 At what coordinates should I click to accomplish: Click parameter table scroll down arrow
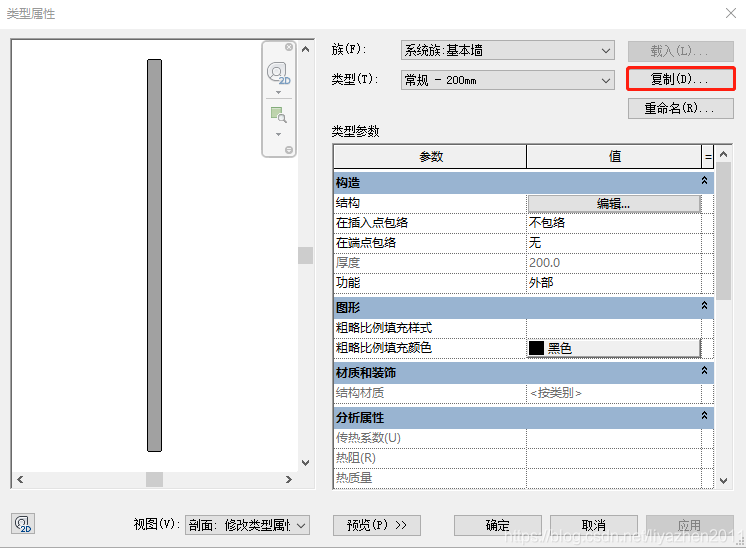(724, 481)
